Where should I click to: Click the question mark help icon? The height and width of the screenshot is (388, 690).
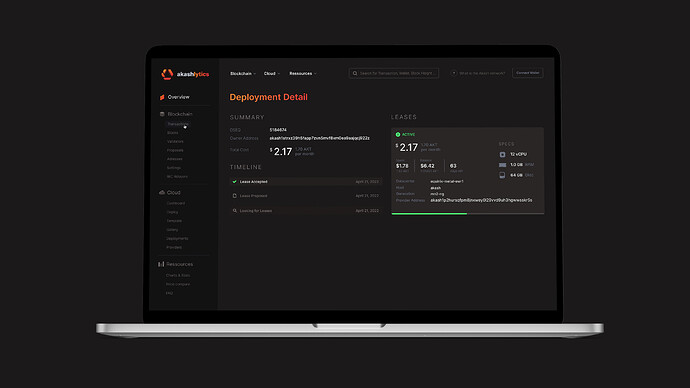[x=454, y=73]
